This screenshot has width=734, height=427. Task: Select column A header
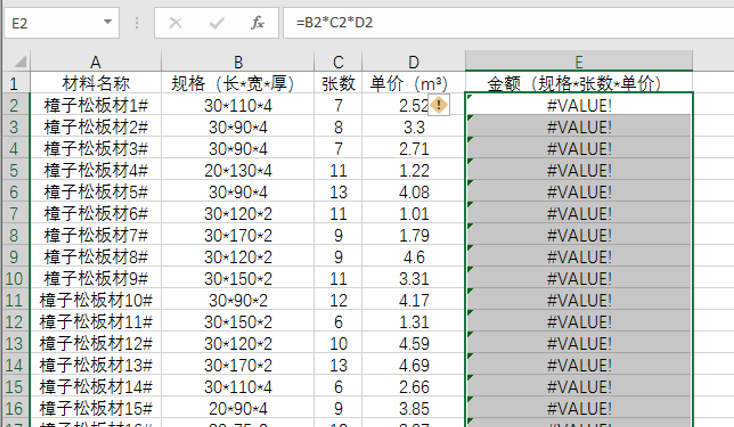pyautogui.click(x=96, y=61)
